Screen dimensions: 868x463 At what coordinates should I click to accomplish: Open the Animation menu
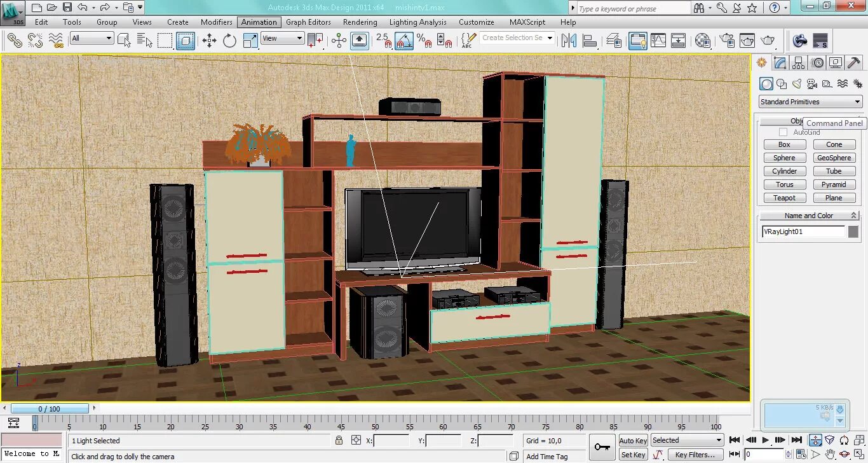click(259, 22)
